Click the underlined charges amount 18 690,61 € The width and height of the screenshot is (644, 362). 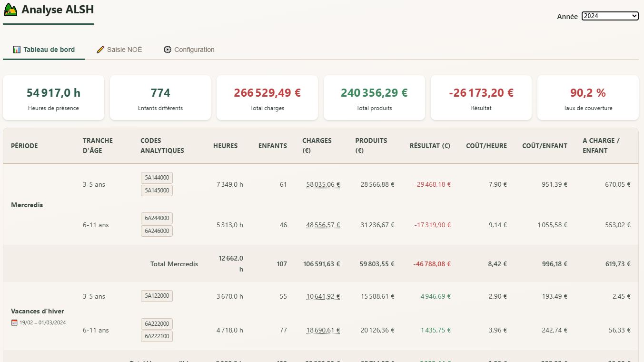323,330
